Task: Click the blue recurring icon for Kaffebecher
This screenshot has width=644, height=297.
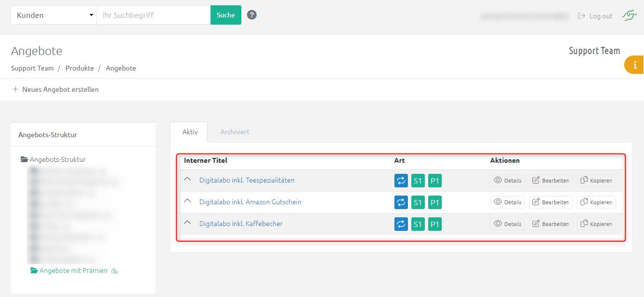Action: [x=401, y=224]
